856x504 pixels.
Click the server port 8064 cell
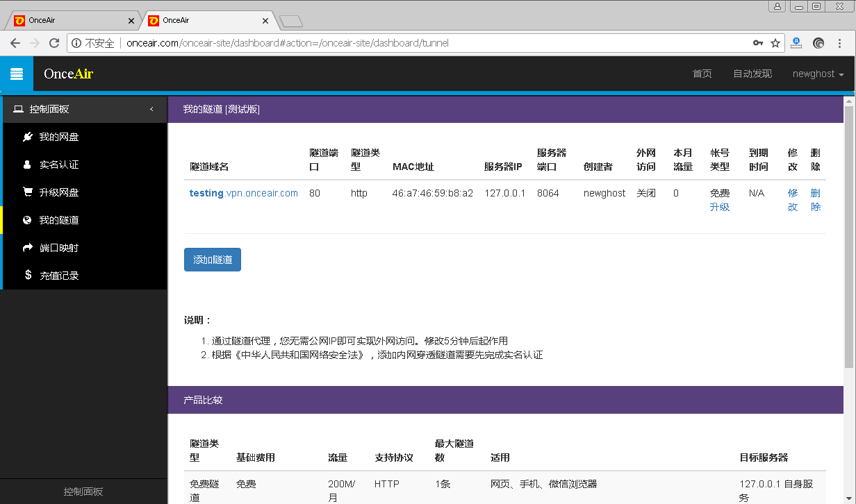pyautogui.click(x=548, y=193)
